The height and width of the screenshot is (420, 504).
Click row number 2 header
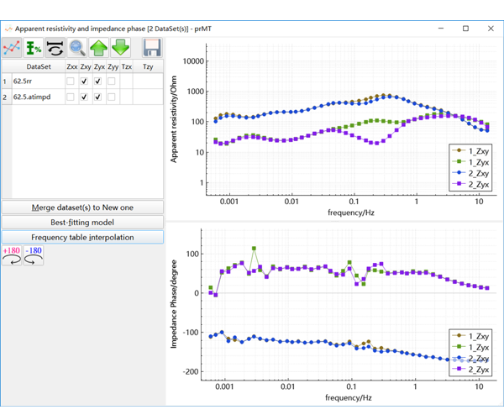pyautogui.click(x=5, y=97)
